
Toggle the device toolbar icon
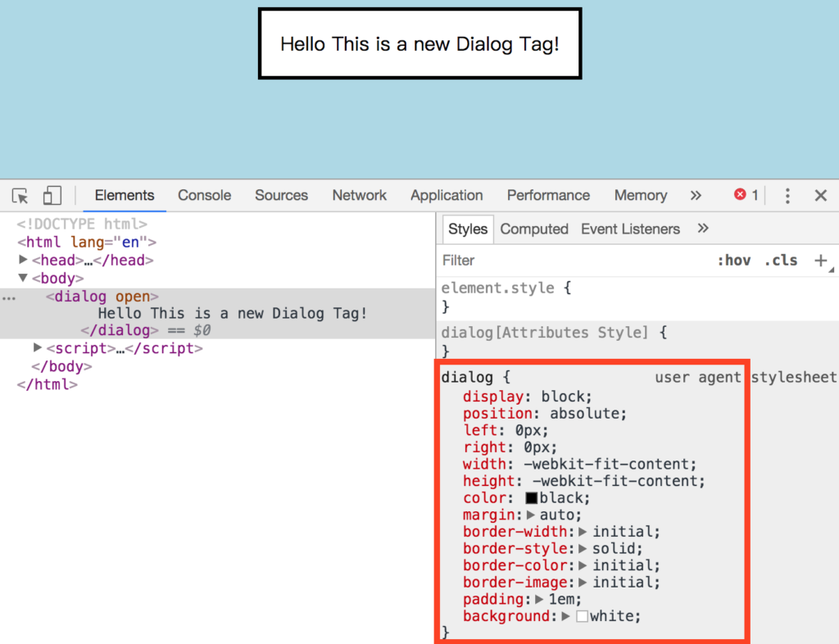52,195
